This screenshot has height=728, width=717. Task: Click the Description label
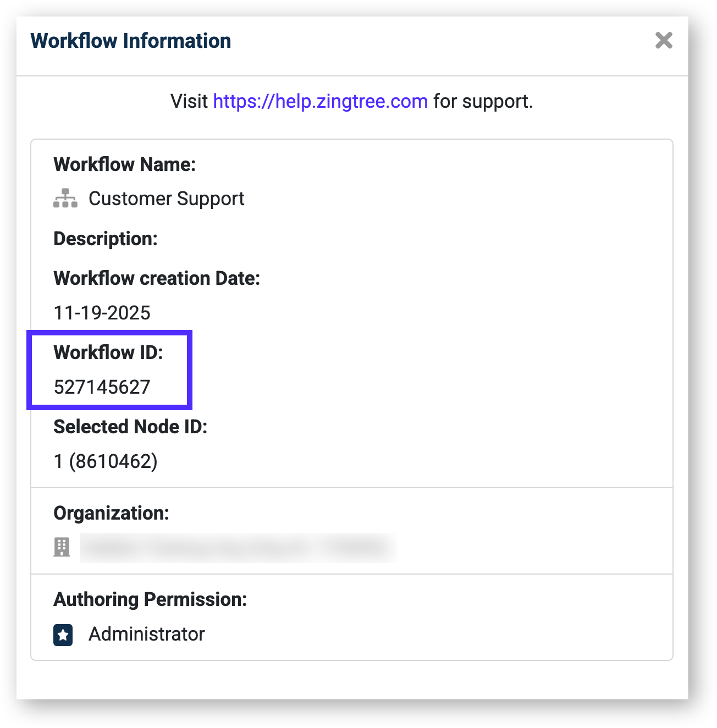pyautogui.click(x=106, y=239)
